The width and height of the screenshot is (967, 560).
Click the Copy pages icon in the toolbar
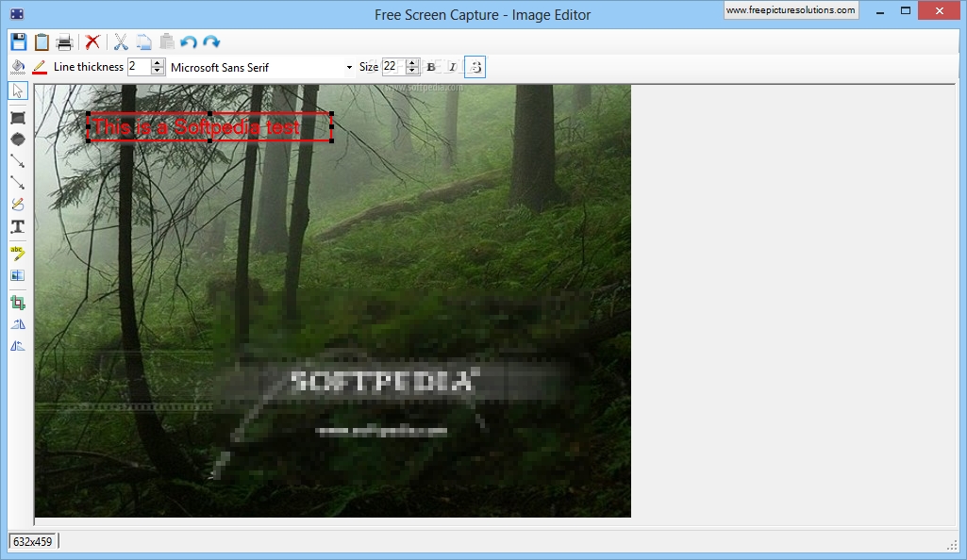tap(143, 41)
